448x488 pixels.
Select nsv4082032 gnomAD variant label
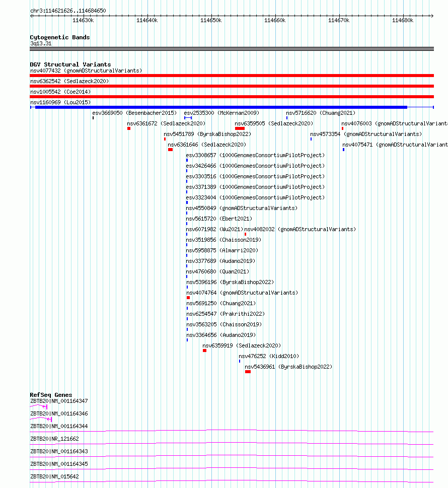(300, 229)
